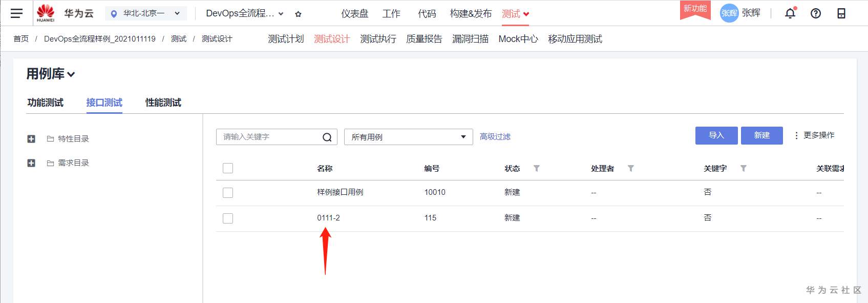Open the 测试 nav dropdown menu
This screenshot has width=868, height=303.
pos(515,14)
